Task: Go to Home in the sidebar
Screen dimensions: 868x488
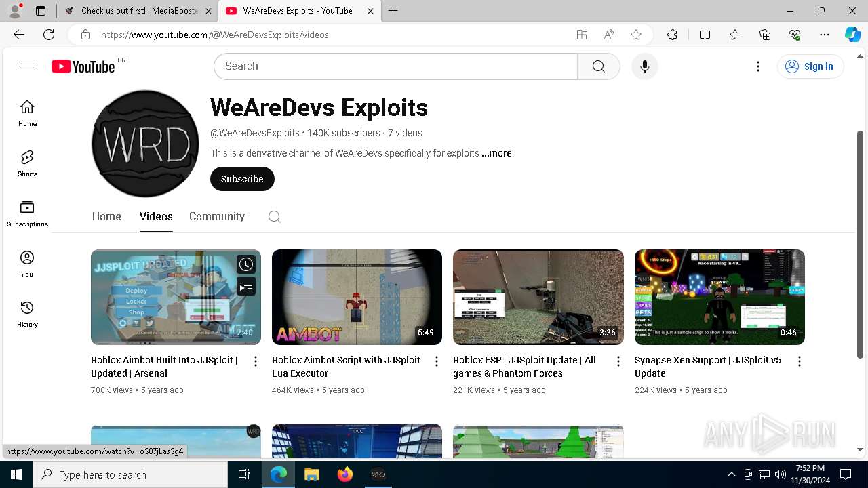Action: tap(27, 113)
